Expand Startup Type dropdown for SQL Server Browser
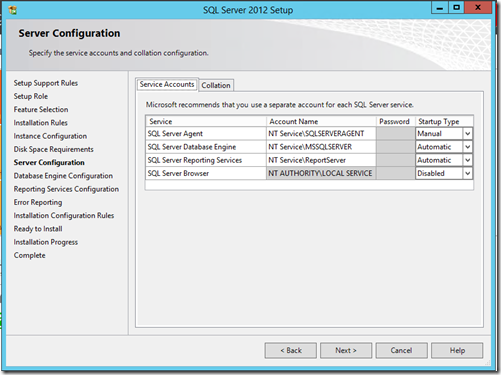Viewport: 501px width, 375px height. point(467,173)
